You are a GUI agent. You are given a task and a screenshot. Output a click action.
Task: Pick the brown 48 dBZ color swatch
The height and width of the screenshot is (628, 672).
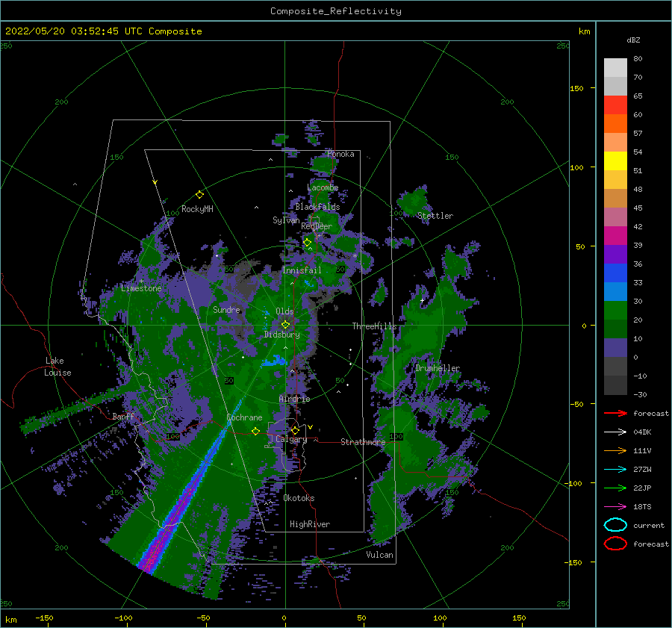pyautogui.click(x=615, y=198)
